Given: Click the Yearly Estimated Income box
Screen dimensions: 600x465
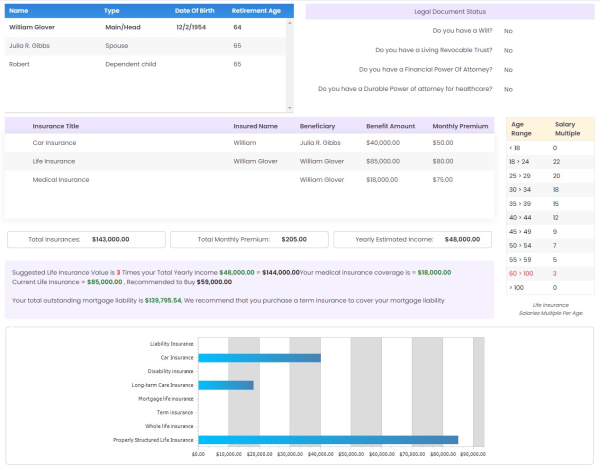Looking at the screenshot, I should [x=413, y=240].
